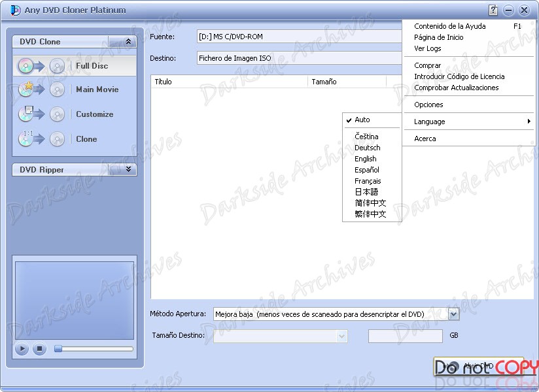Screen dimensions: 539x392
Task: Collapse the DVD Clone panel
Action: click(x=128, y=41)
